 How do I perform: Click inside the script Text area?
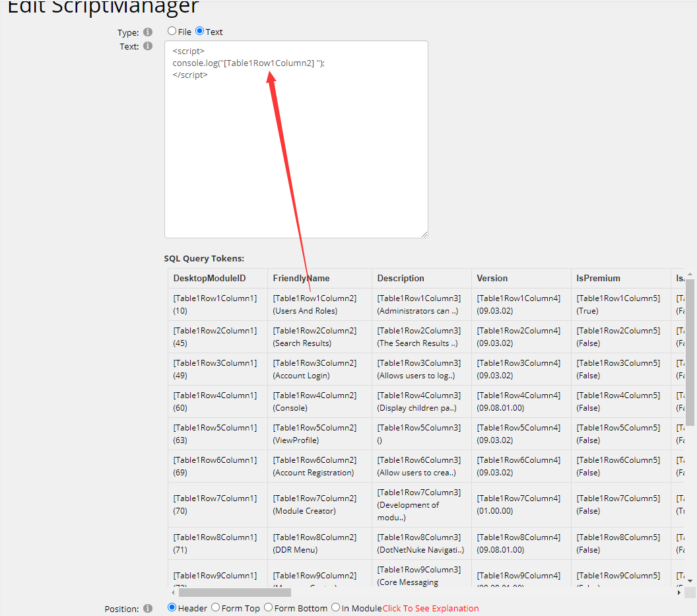(296, 139)
